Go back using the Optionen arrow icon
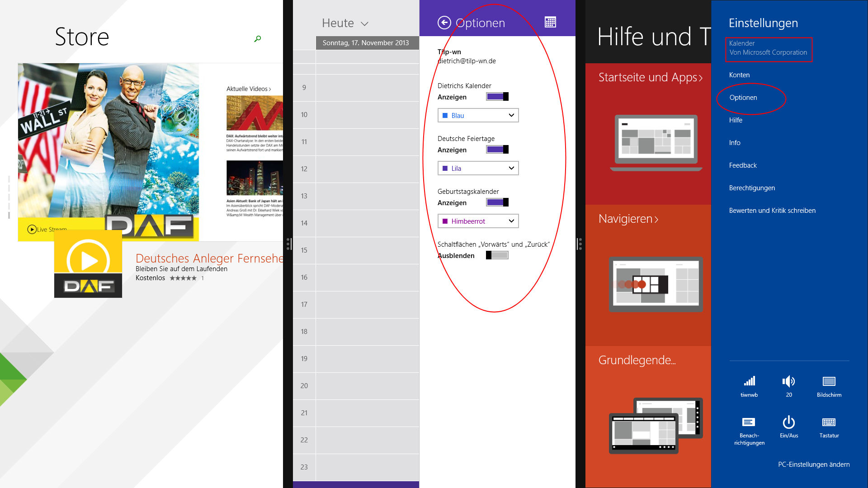Image resolution: width=868 pixels, height=488 pixels. [x=444, y=23]
